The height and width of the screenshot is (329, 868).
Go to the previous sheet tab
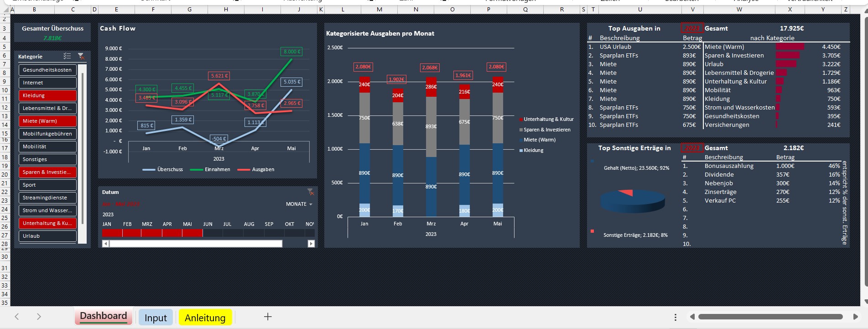coord(17,317)
